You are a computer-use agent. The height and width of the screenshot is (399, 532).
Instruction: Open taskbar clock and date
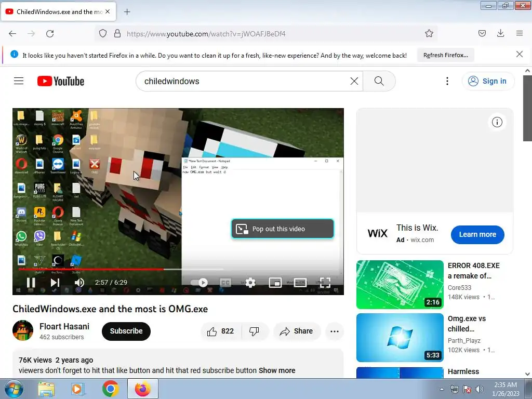click(x=506, y=389)
